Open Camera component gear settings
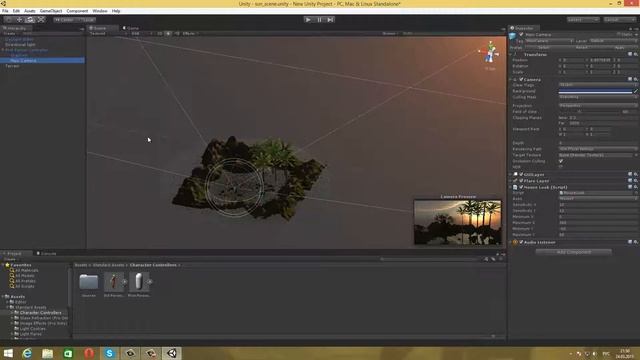 [636, 79]
